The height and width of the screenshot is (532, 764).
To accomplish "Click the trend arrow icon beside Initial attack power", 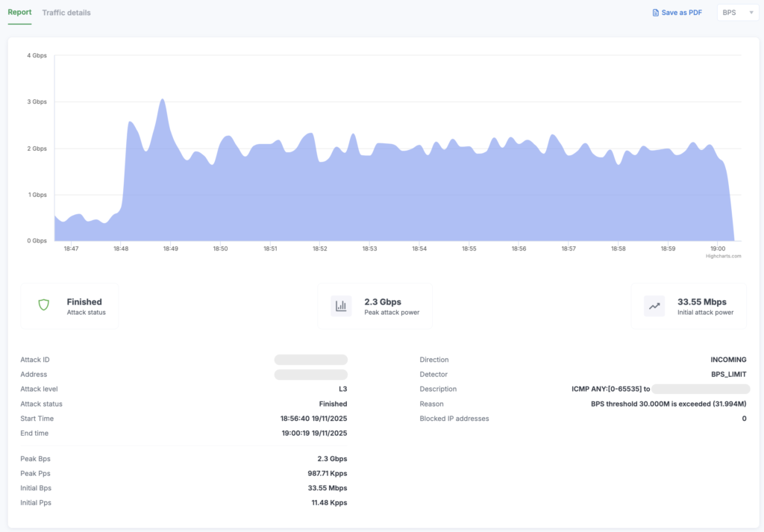I will click(x=654, y=305).
